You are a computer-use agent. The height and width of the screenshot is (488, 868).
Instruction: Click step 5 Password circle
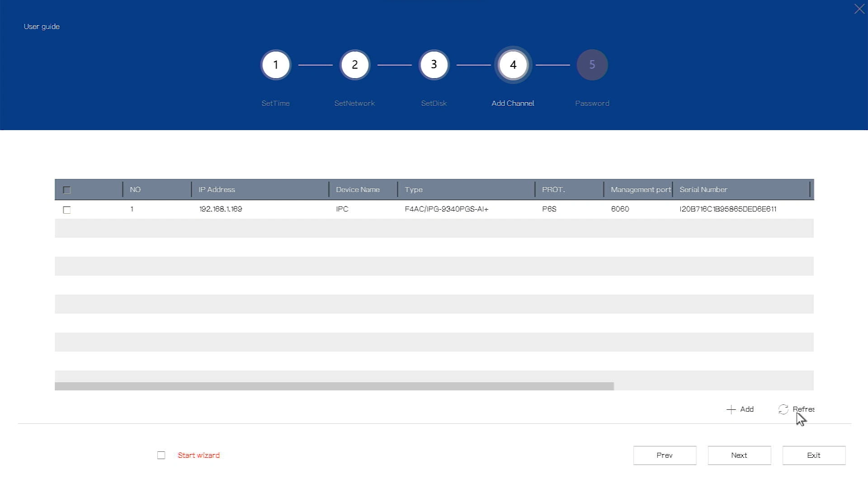click(x=592, y=65)
